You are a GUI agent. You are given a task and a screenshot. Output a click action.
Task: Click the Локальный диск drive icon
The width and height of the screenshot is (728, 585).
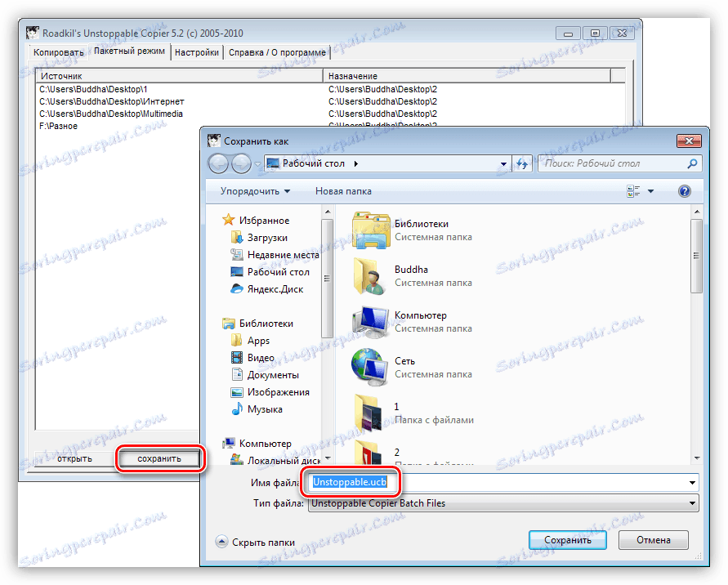click(237, 460)
